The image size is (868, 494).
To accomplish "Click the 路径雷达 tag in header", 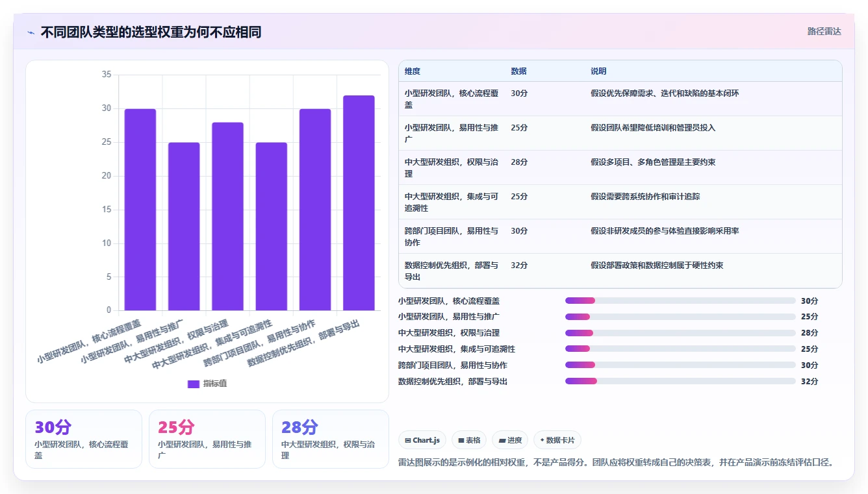I will (x=824, y=31).
